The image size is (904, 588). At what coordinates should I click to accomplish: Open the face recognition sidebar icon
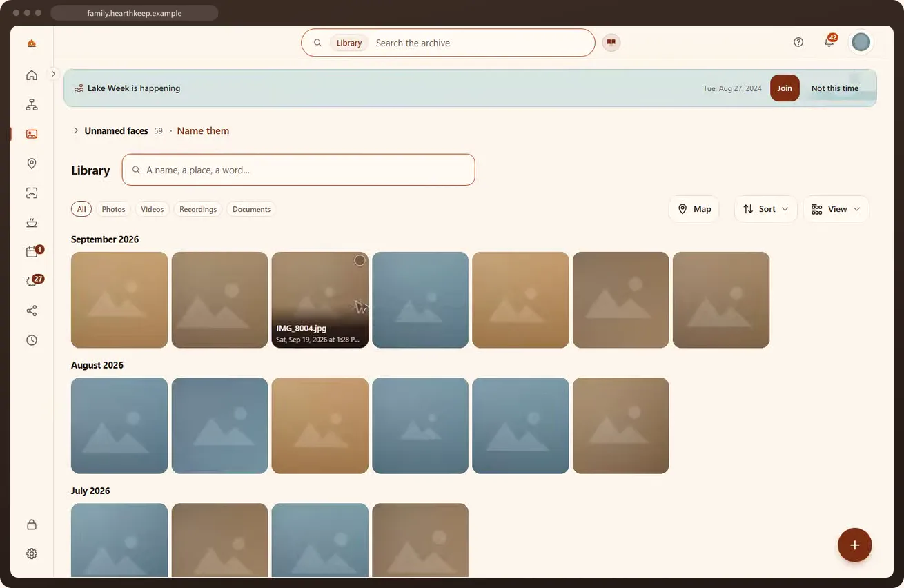tap(32, 193)
